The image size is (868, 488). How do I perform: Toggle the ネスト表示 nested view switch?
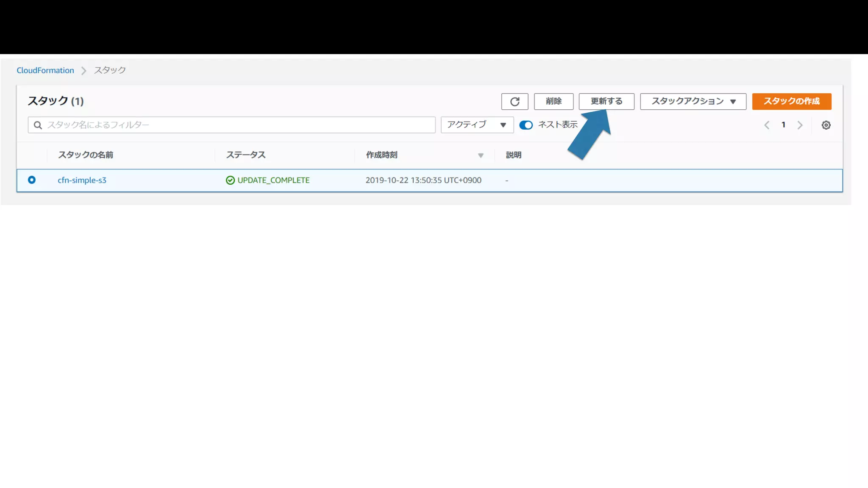tap(526, 125)
